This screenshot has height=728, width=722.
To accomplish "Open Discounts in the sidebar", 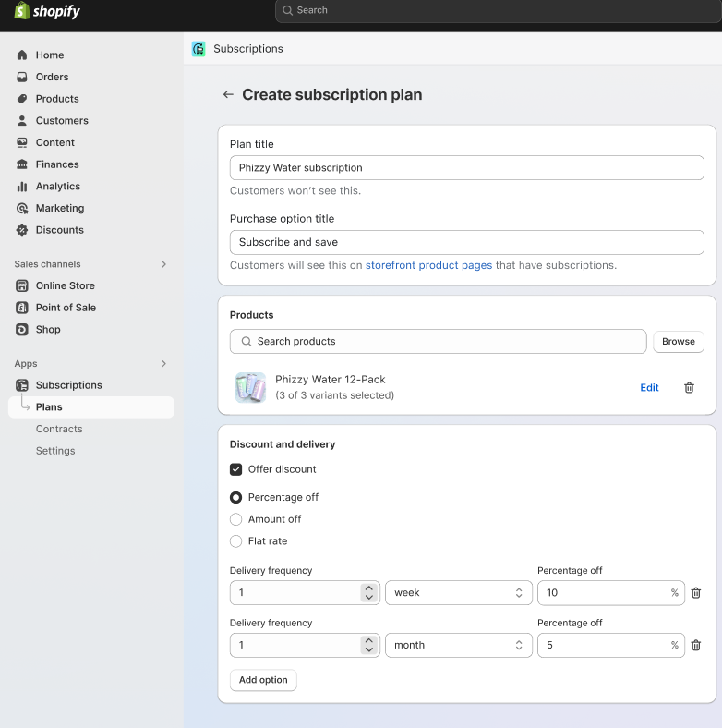I will coord(60,230).
